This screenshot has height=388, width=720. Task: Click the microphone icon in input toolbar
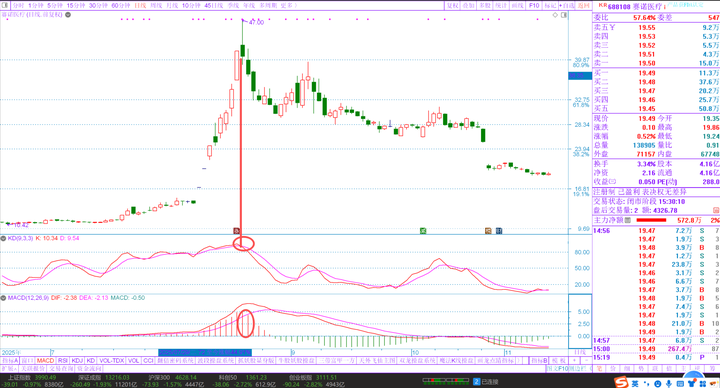(x=669, y=383)
